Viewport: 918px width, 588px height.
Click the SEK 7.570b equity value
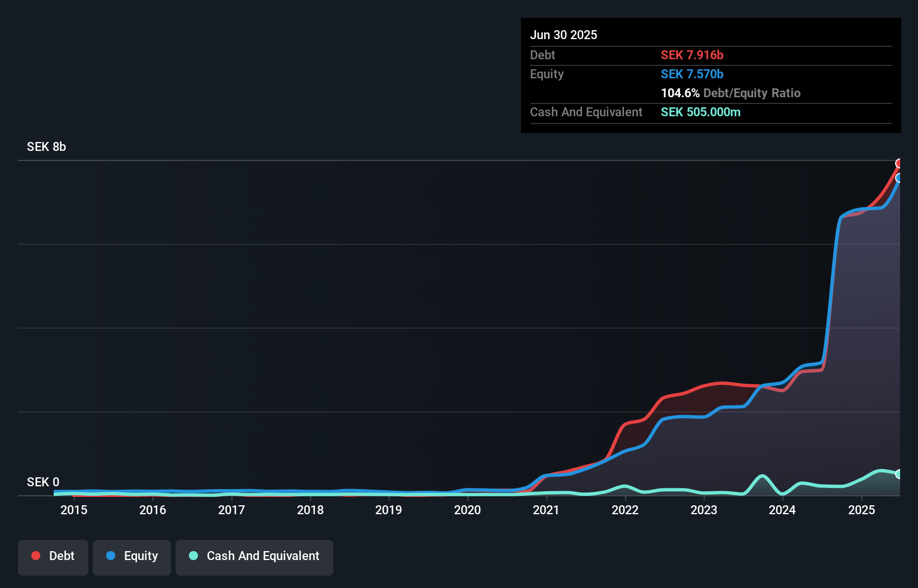(692, 74)
